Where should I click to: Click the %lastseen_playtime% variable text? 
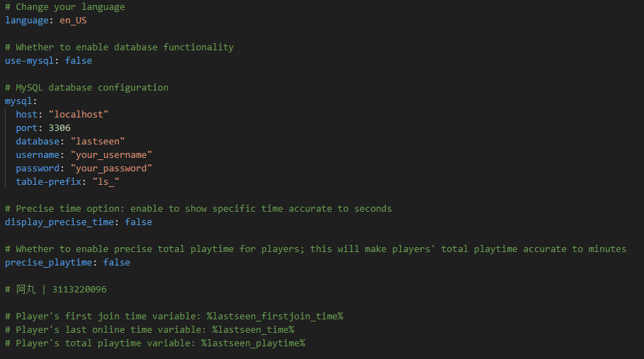[253, 343]
